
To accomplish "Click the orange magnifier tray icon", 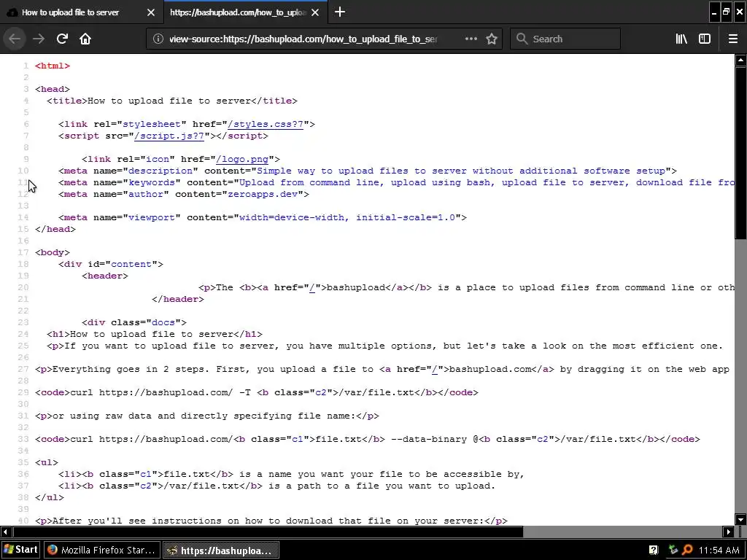I will [x=687, y=551].
